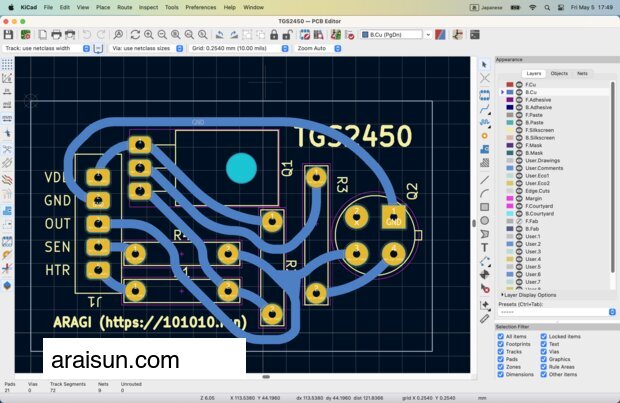Select the User.Comments layer row
The width and height of the screenshot is (620, 403).
(x=555, y=168)
